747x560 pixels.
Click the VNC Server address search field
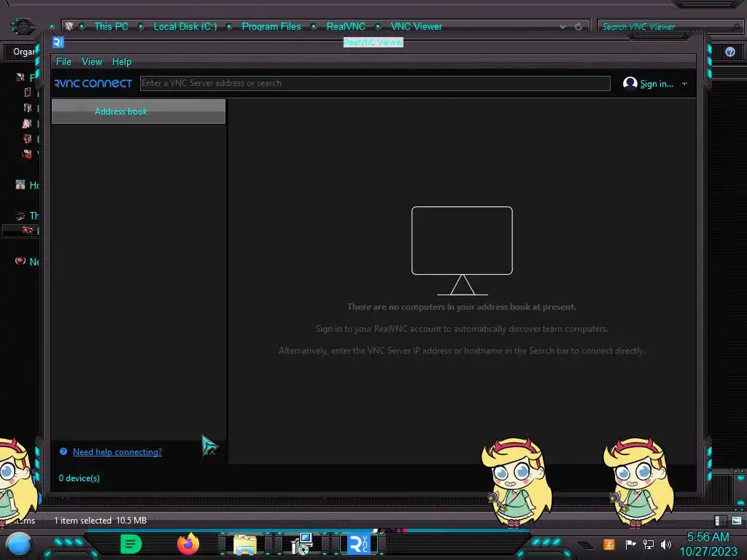point(375,83)
